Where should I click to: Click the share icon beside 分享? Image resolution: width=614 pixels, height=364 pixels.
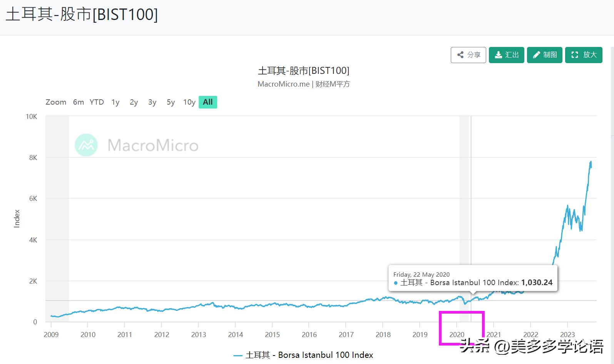[x=460, y=55]
